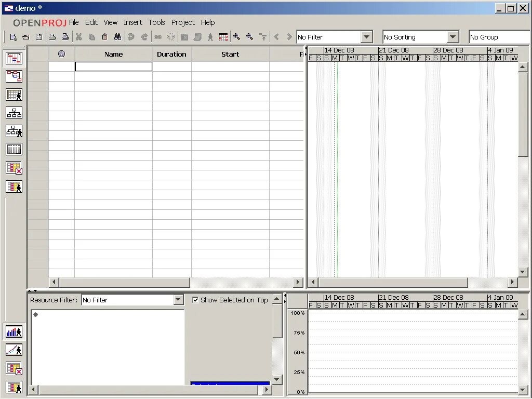Open Print Preview from the toolbar
Image resolution: width=532 pixels, height=399 pixels.
(x=65, y=37)
